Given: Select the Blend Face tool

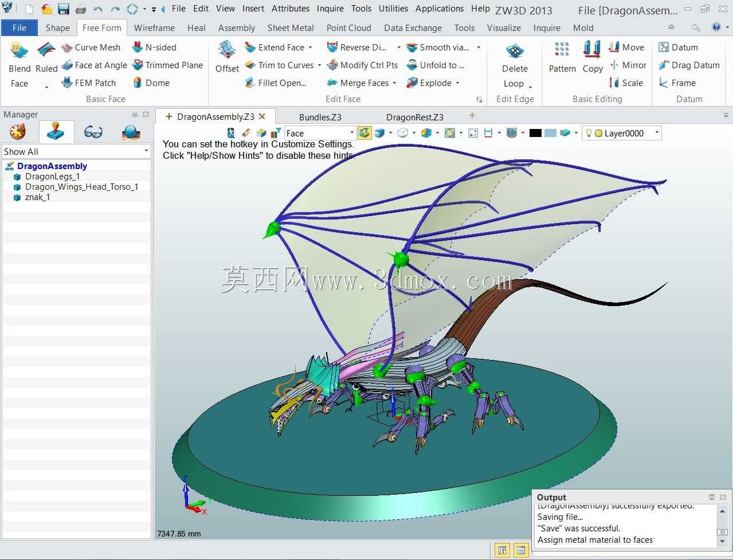Looking at the screenshot, I should (x=19, y=65).
